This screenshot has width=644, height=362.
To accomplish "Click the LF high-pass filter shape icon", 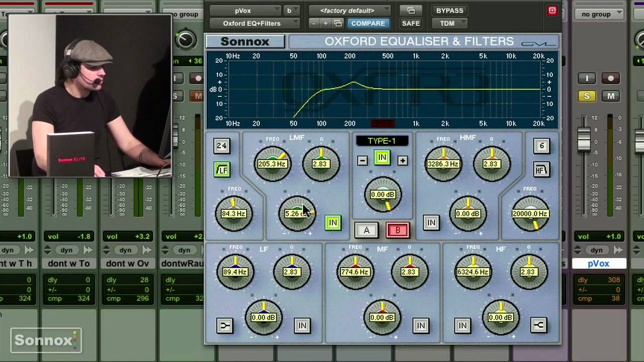I will (222, 170).
